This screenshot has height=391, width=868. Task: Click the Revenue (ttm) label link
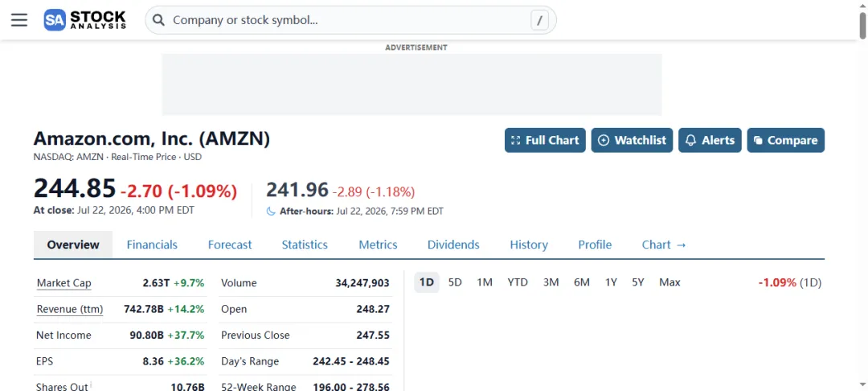tap(70, 309)
